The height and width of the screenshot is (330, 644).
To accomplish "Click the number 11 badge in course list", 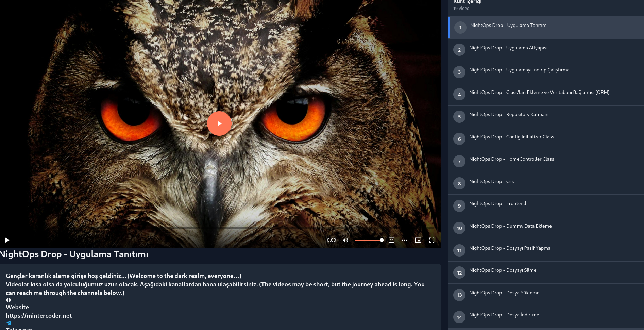I will pyautogui.click(x=459, y=250).
